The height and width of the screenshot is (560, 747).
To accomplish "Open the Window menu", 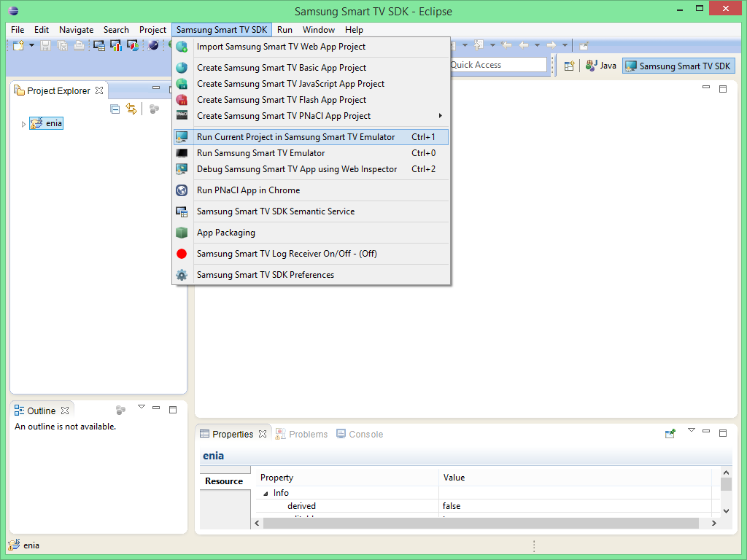I will (319, 29).
